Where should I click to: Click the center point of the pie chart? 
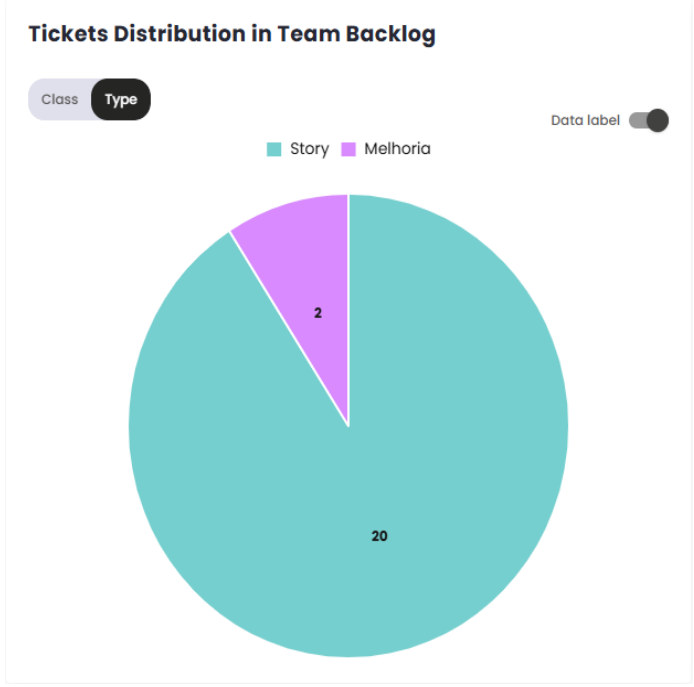click(348, 426)
